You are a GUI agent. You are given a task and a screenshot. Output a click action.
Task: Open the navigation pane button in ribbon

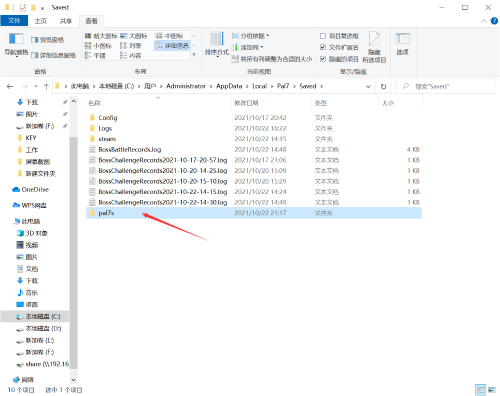pos(16,44)
